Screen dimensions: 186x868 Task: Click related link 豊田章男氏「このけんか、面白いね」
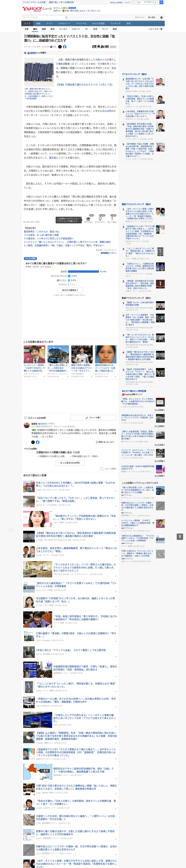[x=42, y=231]
